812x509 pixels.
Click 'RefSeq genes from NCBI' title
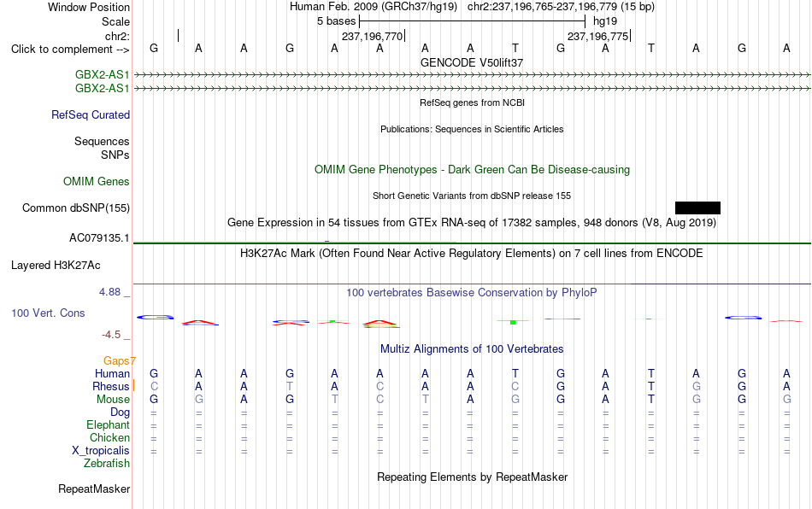pos(473,103)
